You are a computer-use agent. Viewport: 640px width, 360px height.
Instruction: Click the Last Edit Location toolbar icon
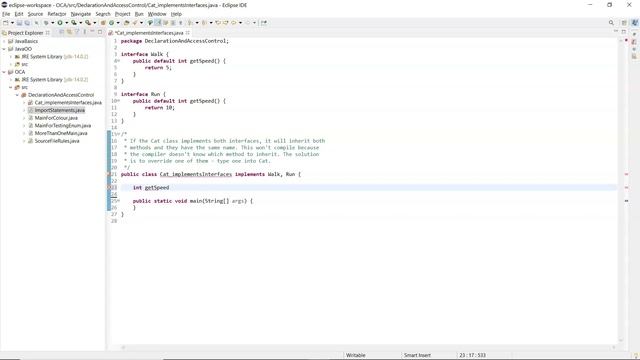tap(218, 23)
